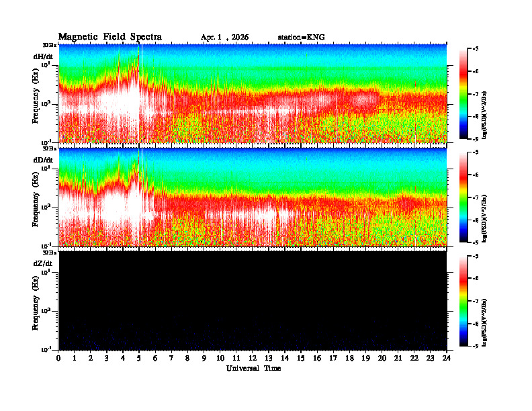Click the "Magnetic Field Spectra" title
The width and height of the screenshot is (532, 411).
[110, 37]
